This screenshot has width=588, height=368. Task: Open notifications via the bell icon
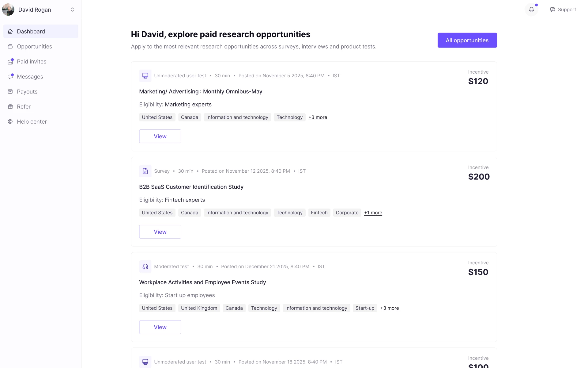pyautogui.click(x=531, y=10)
